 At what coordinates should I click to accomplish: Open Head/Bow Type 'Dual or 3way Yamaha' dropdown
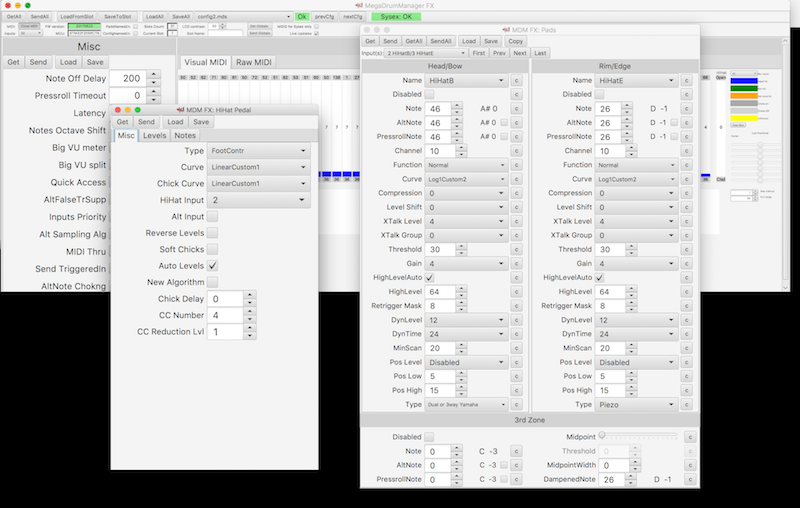pos(467,404)
